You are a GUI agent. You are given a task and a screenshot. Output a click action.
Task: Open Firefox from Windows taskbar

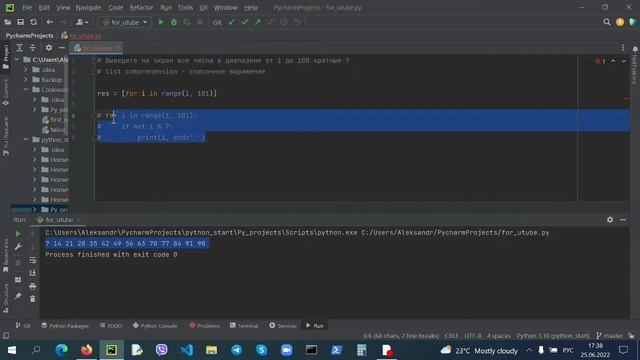(x=86, y=350)
